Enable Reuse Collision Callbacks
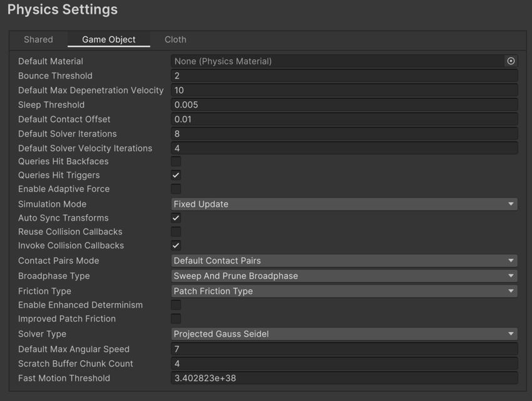532x401 pixels. [x=175, y=232]
